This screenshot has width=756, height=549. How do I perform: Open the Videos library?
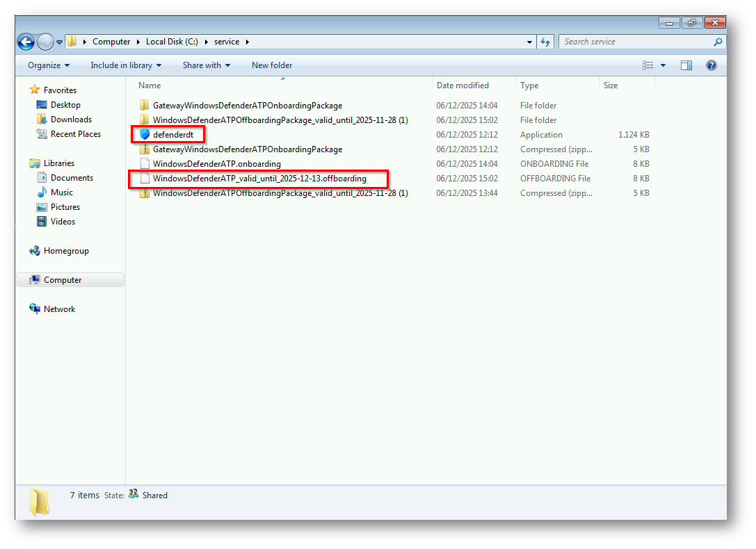(x=63, y=222)
